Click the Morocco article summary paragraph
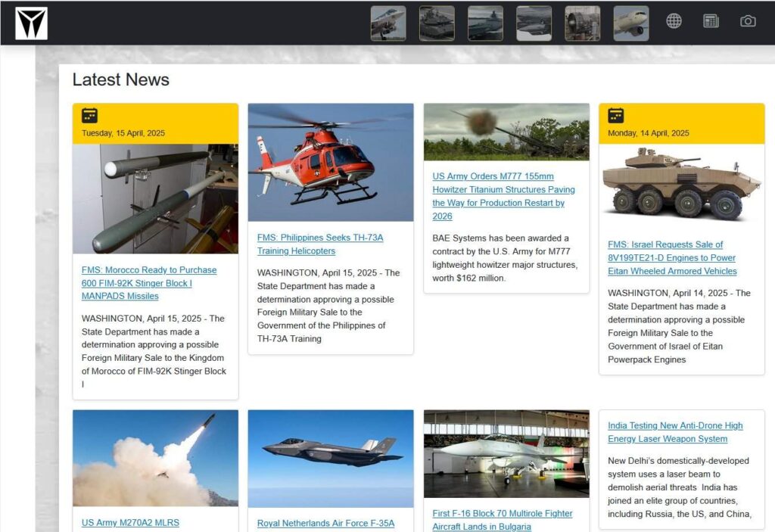The width and height of the screenshot is (775, 532). tap(154, 351)
